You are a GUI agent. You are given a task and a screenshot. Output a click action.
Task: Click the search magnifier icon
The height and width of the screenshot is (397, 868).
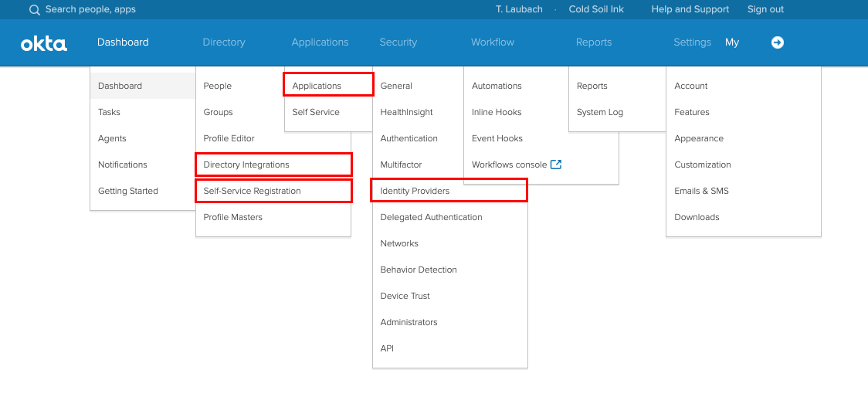pos(34,10)
